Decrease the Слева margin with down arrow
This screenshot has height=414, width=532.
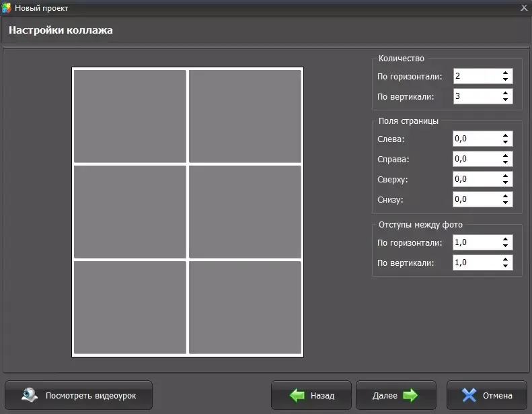[505, 142]
